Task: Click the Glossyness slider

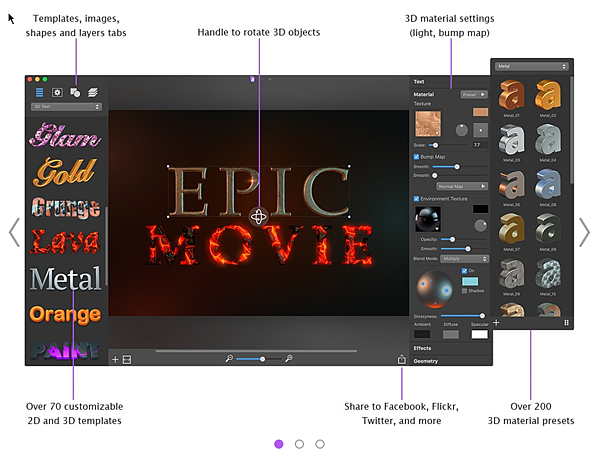Action: coord(463,316)
